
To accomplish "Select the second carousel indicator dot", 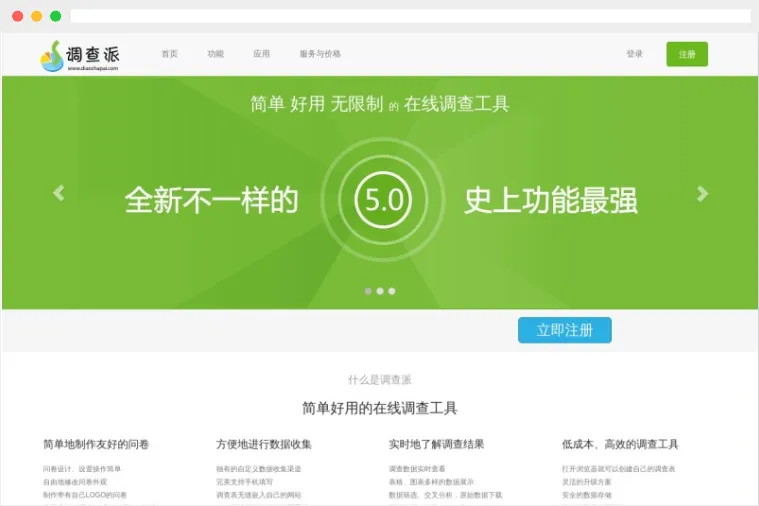I will tap(380, 291).
